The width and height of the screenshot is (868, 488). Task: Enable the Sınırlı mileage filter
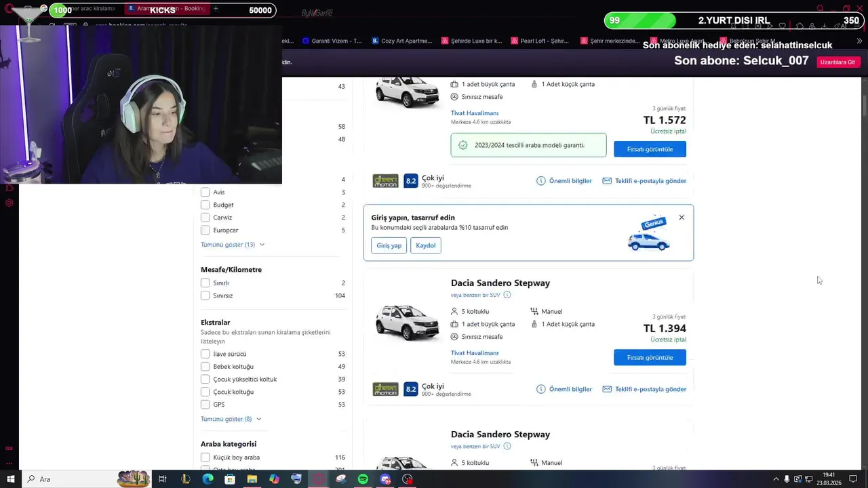pos(205,283)
